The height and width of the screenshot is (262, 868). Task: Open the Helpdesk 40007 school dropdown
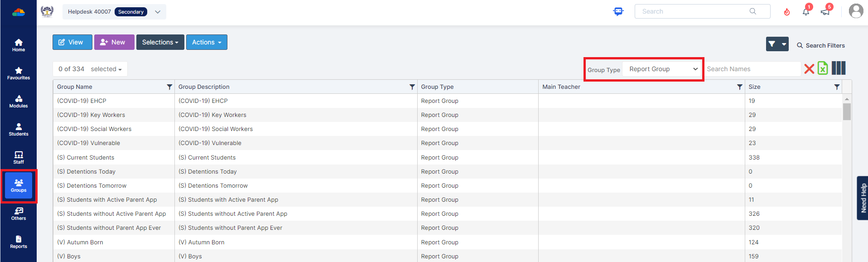114,12
